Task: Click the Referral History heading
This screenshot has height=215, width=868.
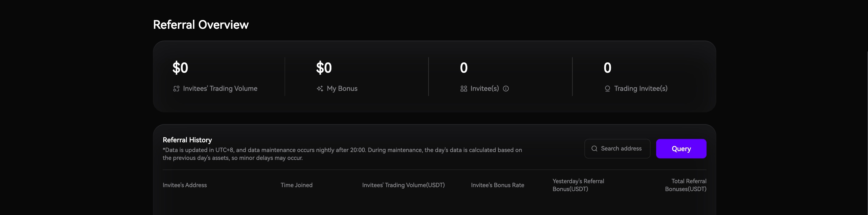Action: pos(187,140)
